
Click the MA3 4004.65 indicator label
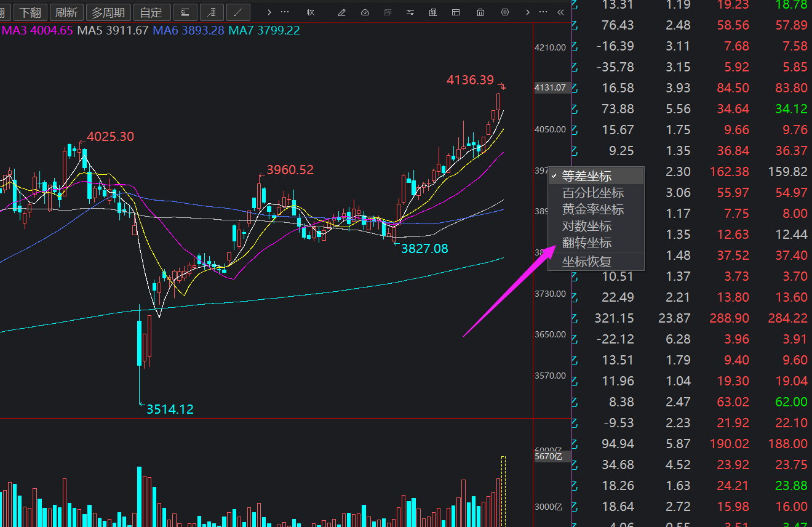point(38,30)
